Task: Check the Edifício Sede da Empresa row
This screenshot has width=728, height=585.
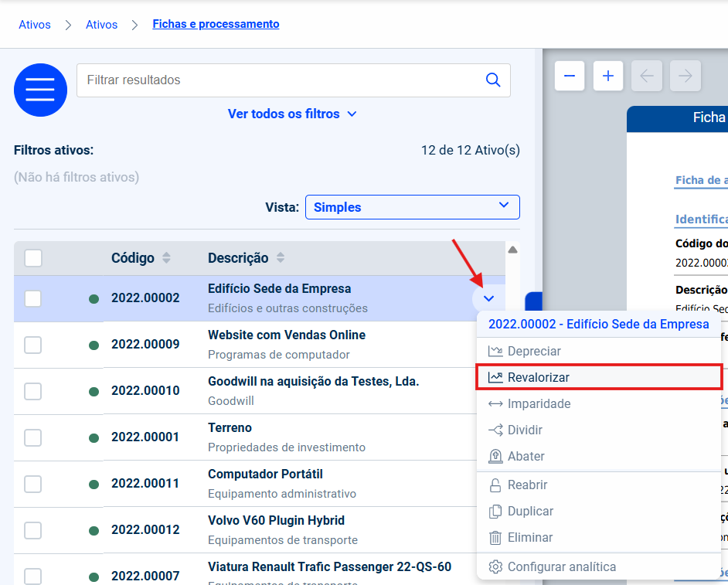Action: 33,298
